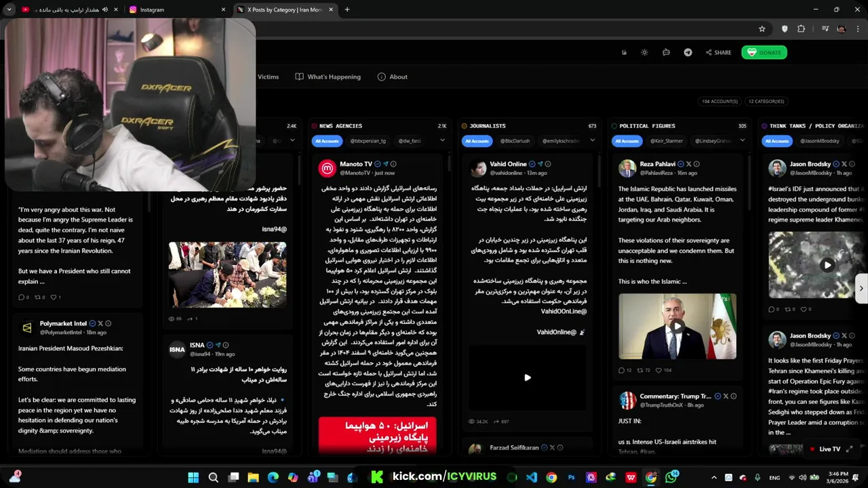This screenshot has width=868, height=488.
Task: Filter News Agencies by @bbcpersian_tg
Action: tap(368, 141)
